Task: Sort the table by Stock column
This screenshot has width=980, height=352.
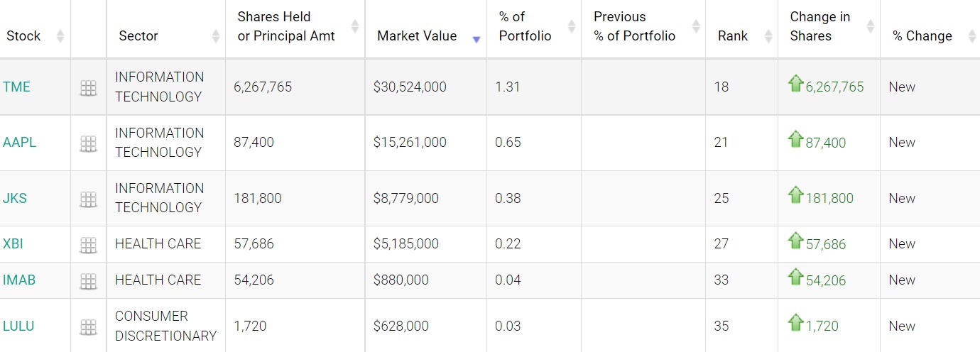Action: pyautogui.click(x=23, y=35)
